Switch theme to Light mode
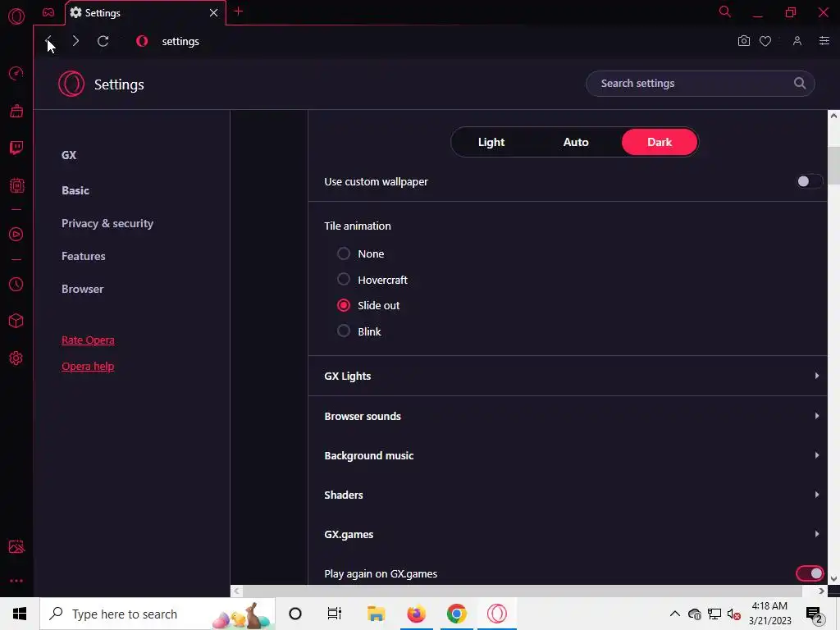This screenshot has width=840, height=630. click(x=491, y=142)
